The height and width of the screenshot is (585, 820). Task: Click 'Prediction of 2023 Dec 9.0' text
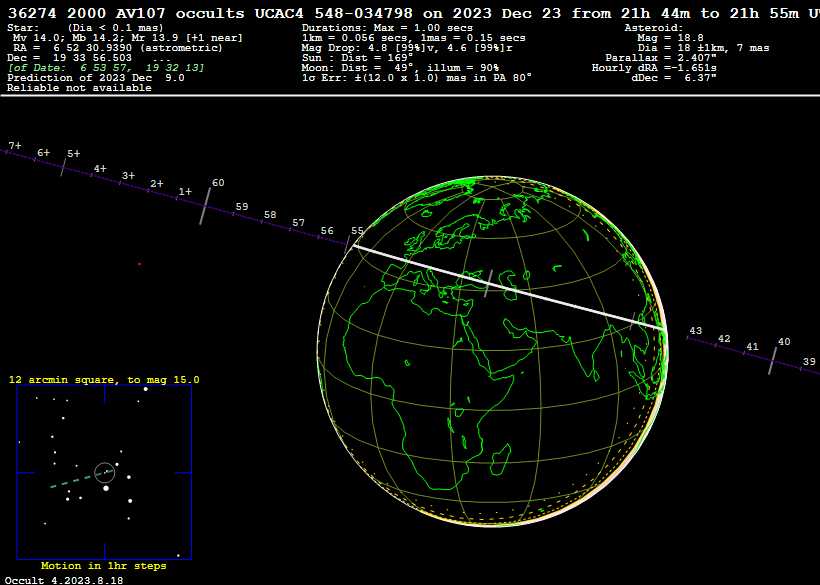96,78
